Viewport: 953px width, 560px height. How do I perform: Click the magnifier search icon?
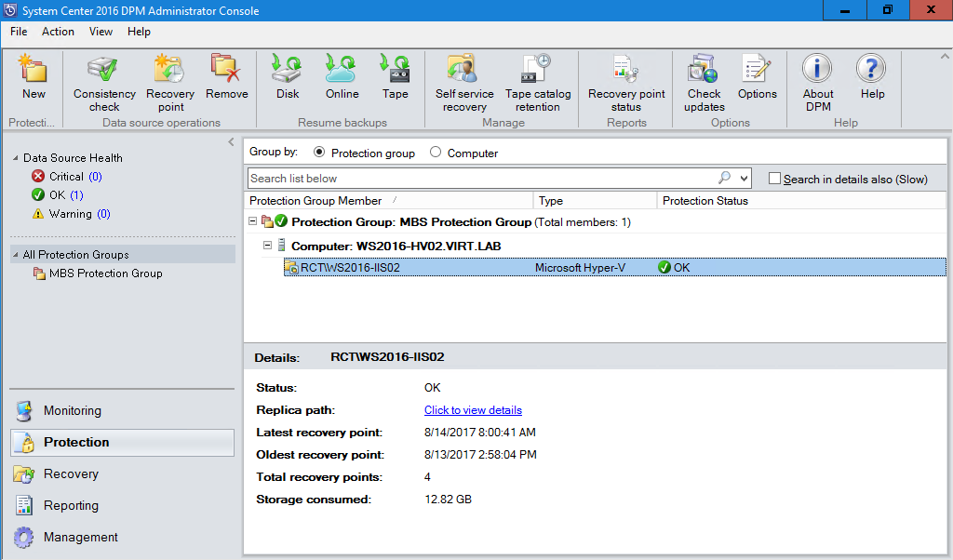point(724,178)
